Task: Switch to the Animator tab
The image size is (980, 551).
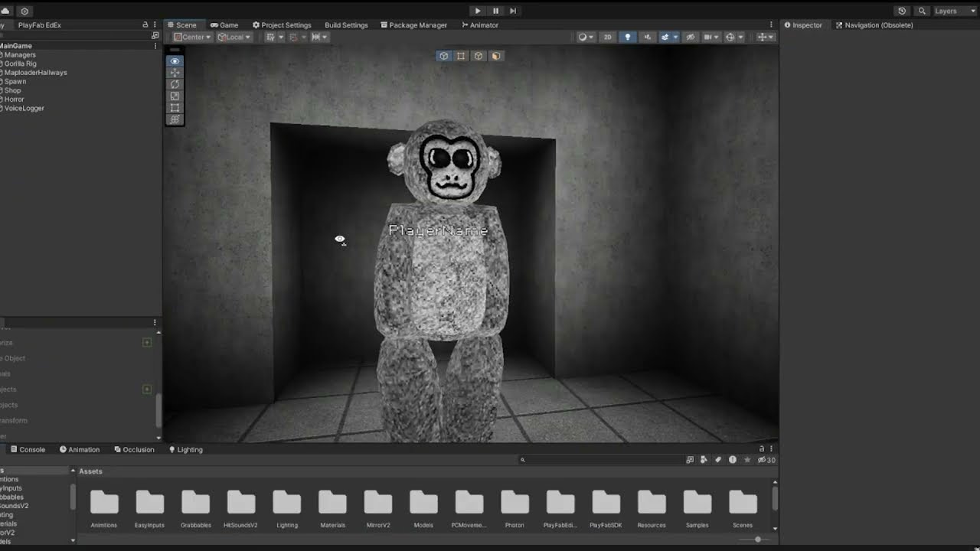Action: point(480,25)
